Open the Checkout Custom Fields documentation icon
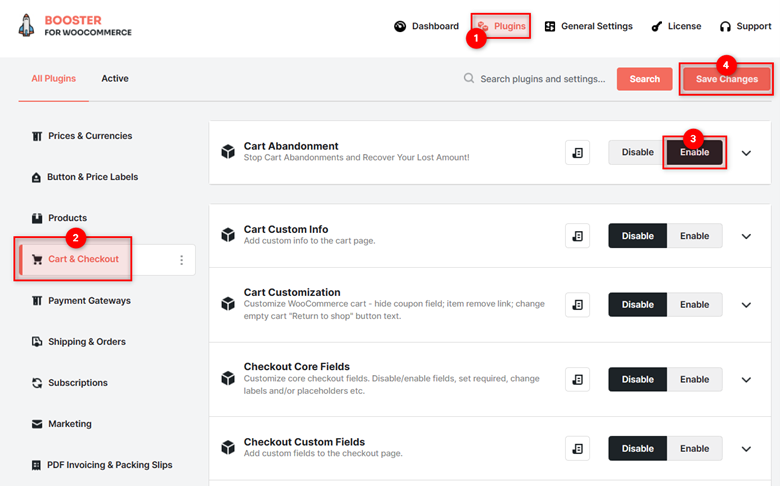Viewport: 780px width, 486px height. click(577, 449)
